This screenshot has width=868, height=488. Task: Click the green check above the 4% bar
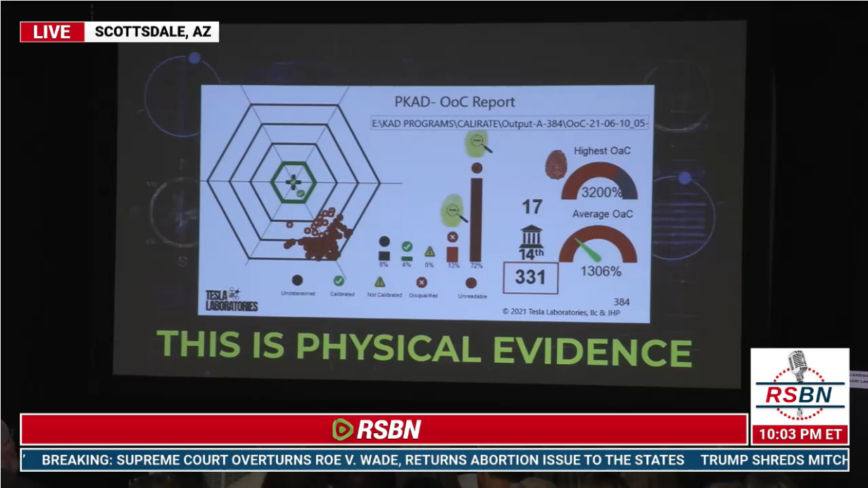pos(407,246)
